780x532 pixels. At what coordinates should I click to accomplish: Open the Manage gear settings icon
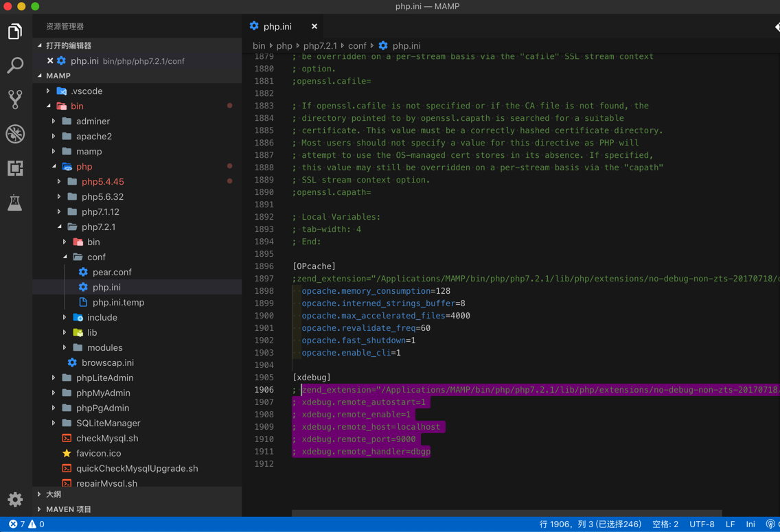tap(15, 499)
